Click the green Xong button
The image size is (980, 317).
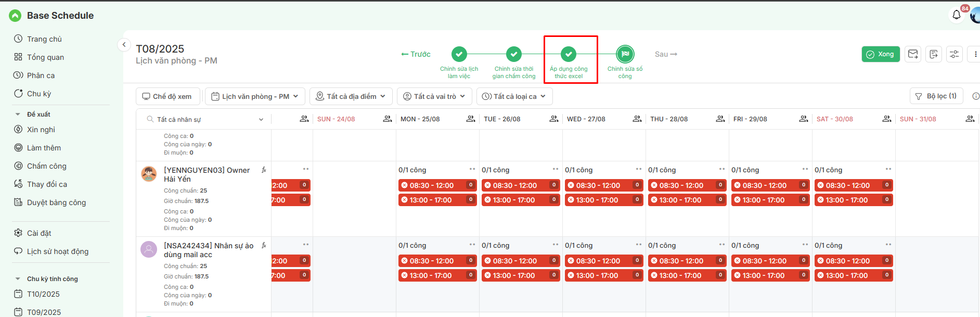coord(881,54)
